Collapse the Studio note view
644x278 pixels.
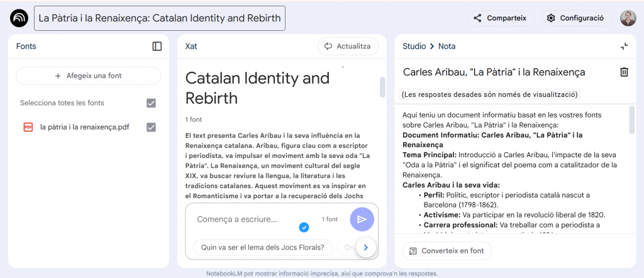tap(624, 46)
